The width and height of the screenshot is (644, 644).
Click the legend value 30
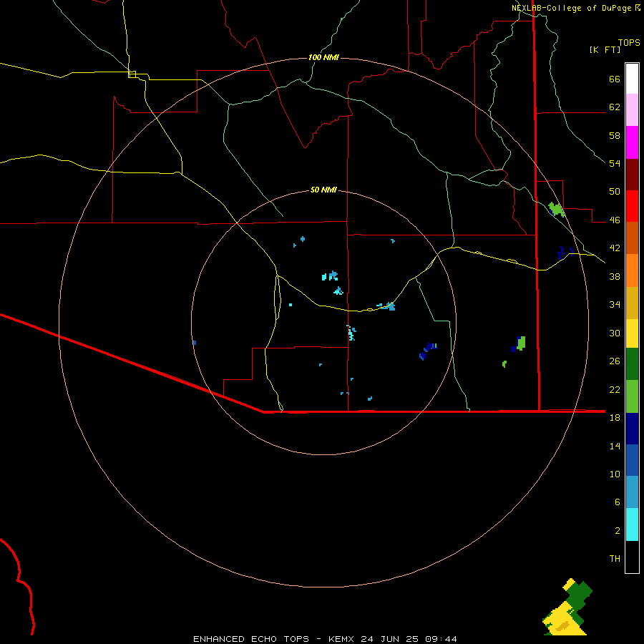click(615, 333)
